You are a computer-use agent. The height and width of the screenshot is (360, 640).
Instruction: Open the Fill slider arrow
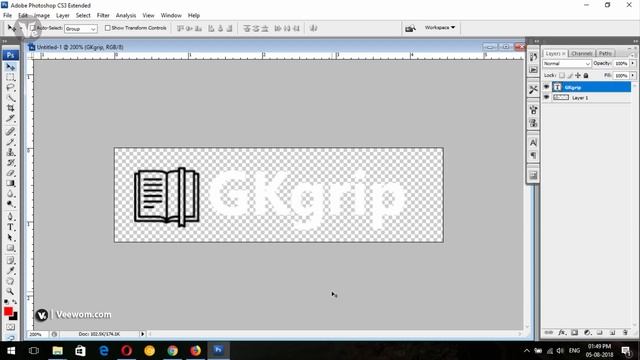click(x=633, y=76)
